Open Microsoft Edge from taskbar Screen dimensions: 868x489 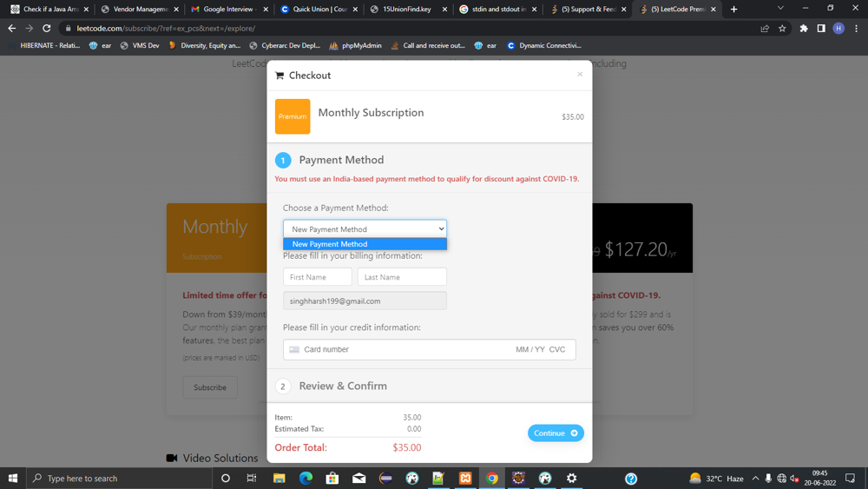(x=306, y=478)
